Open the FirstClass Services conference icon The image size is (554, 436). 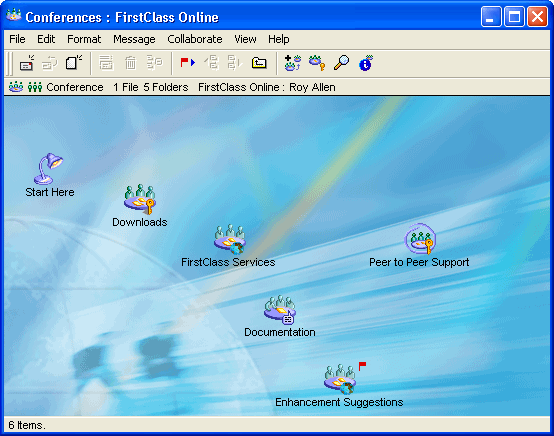click(230, 239)
